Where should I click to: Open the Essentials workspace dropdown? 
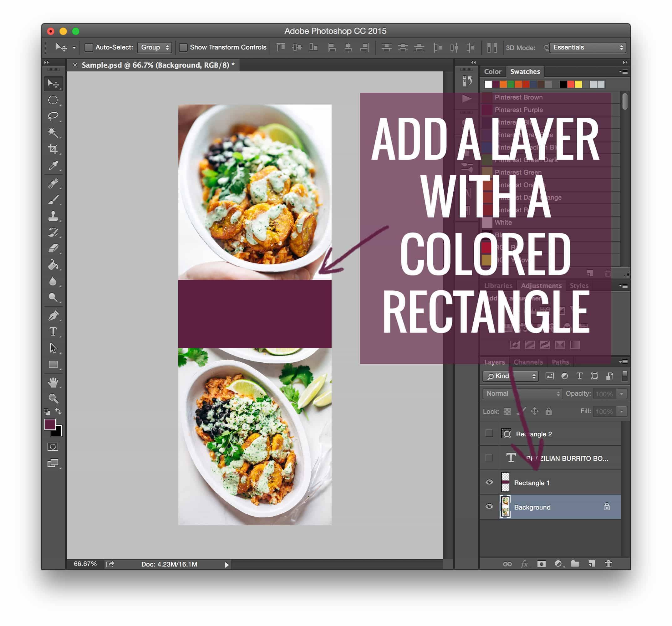click(588, 48)
